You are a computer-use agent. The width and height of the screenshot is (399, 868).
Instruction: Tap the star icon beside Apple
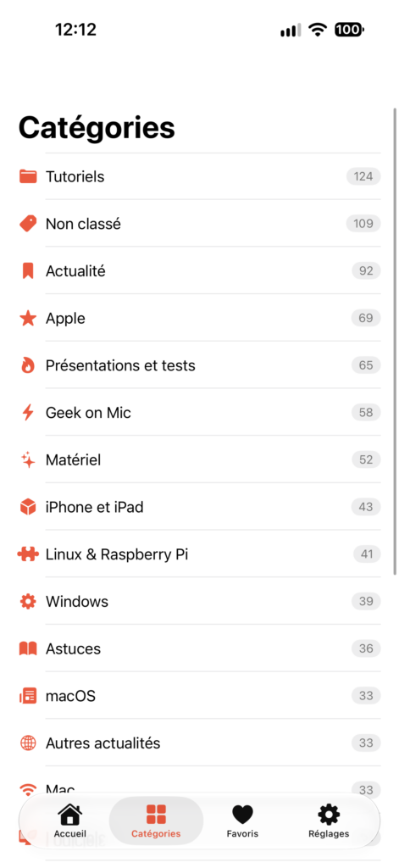(28, 319)
